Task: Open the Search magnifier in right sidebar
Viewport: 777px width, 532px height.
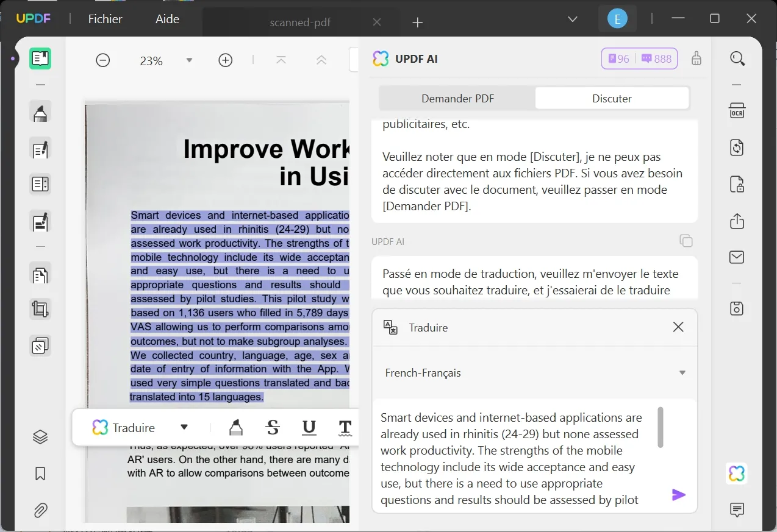Action: tap(737, 59)
